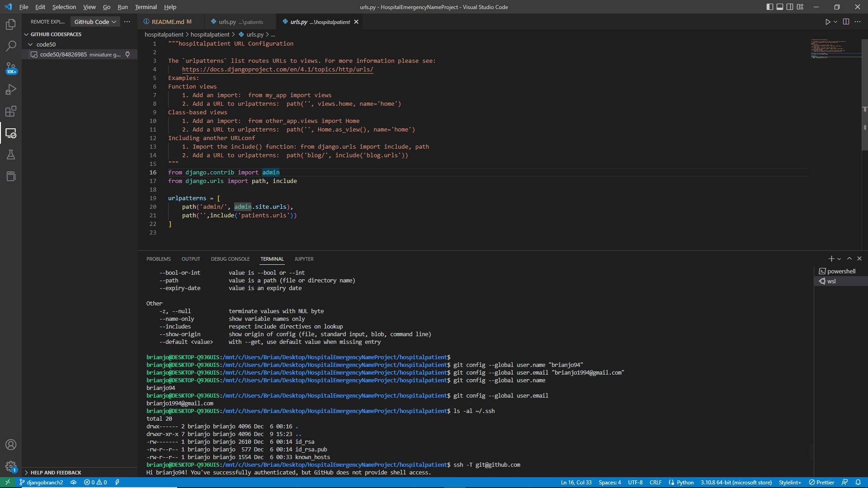Open Source Control showing 10K+ badge

11,68
